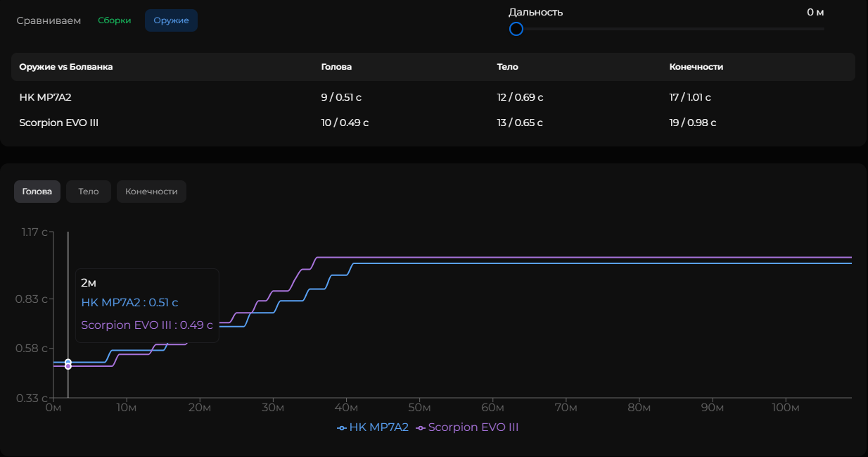Click the 50м label on the chart axis

click(419, 408)
